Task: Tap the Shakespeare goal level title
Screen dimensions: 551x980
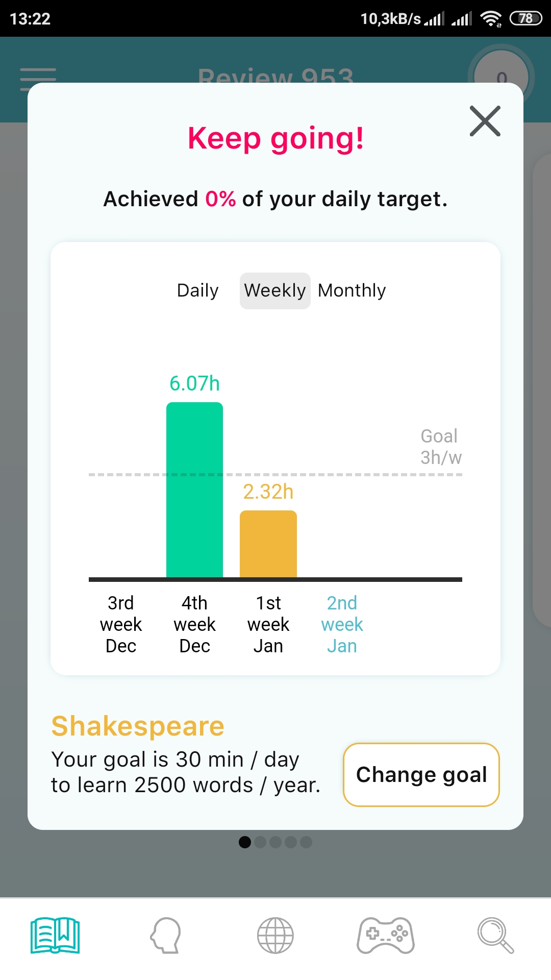Action: tap(138, 726)
